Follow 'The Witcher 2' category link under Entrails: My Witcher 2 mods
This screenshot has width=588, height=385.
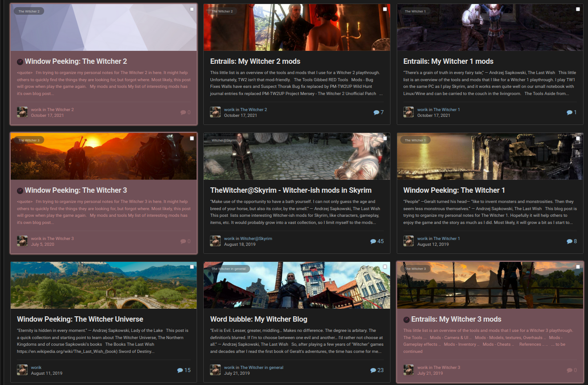[x=254, y=110]
